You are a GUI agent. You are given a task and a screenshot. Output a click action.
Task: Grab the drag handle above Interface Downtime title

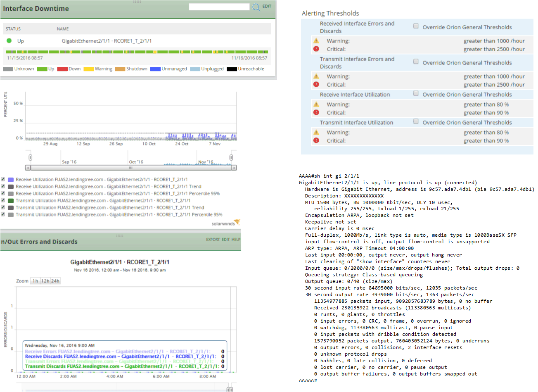click(x=137, y=2)
